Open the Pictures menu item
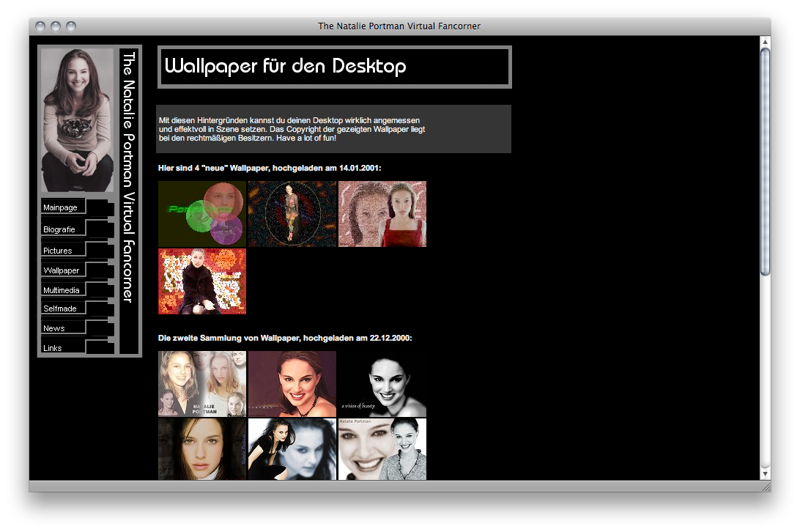The width and height of the screenshot is (800, 532). tap(59, 251)
